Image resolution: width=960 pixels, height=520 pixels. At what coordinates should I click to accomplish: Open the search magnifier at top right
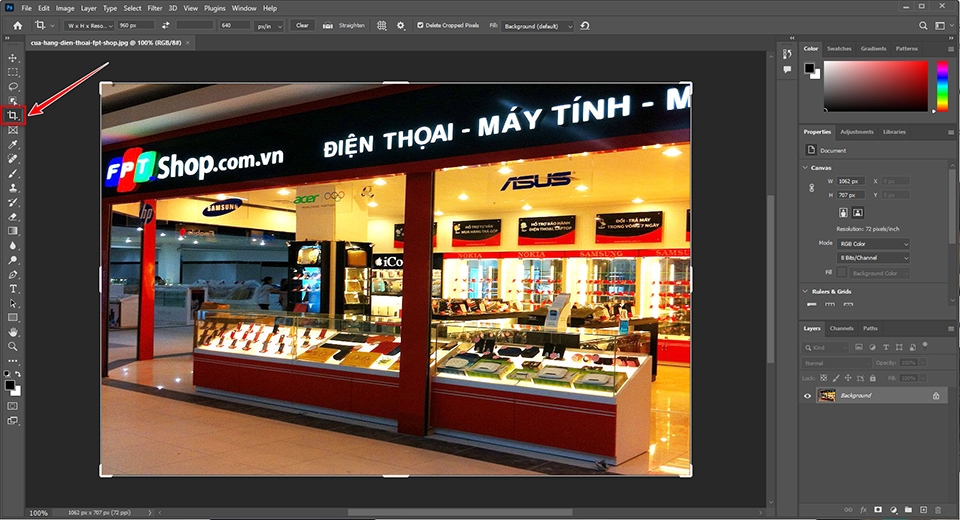pos(923,26)
